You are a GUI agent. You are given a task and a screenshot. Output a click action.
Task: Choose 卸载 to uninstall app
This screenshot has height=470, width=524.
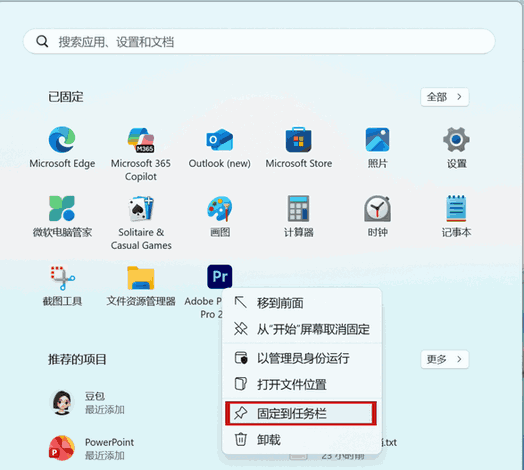(302, 439)
